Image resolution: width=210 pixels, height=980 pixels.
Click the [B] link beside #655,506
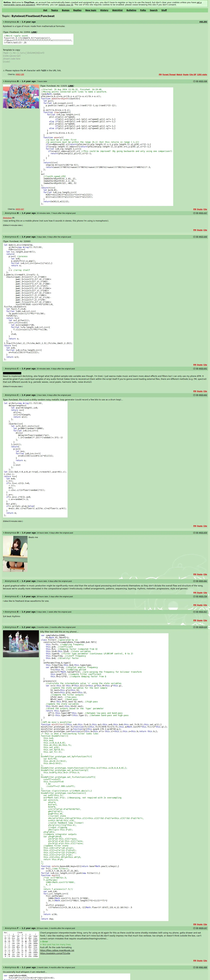coord(197,81)
